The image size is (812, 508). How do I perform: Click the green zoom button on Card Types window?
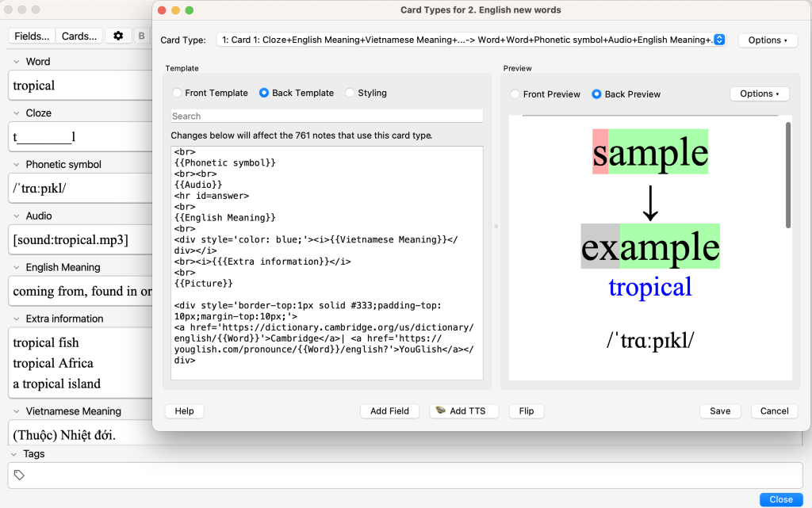coord(190,10)
